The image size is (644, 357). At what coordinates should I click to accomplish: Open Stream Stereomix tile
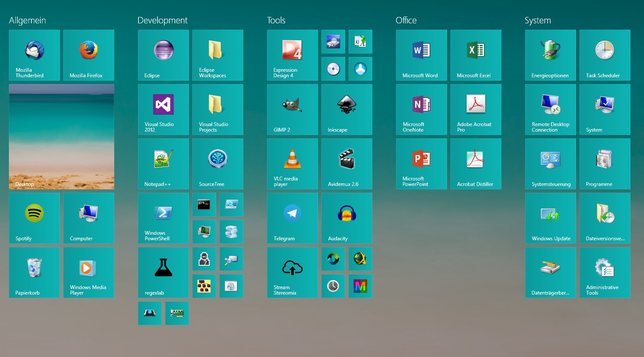coord(292,273)
